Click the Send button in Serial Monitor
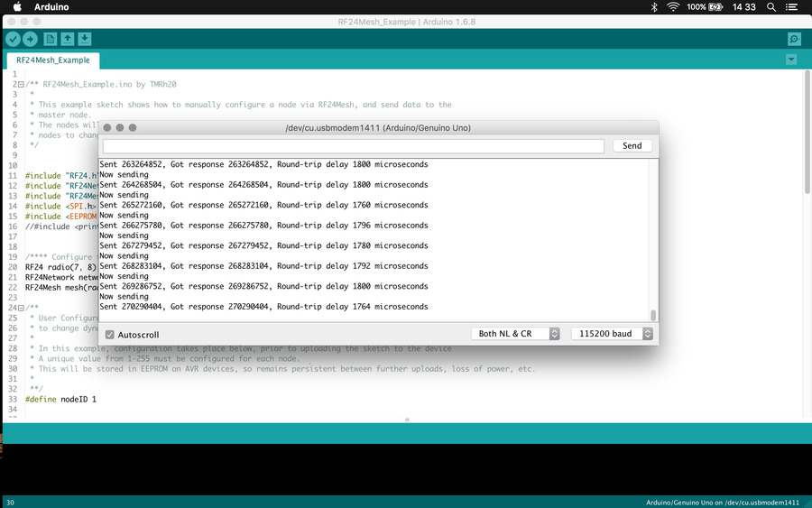The width and height of the screenshot is (812, 508). point(632,145)
